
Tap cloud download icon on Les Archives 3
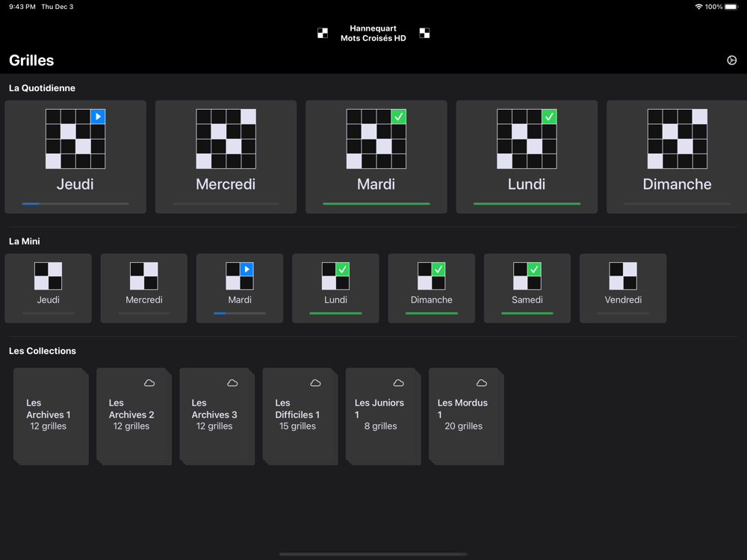tap(232, 383)
